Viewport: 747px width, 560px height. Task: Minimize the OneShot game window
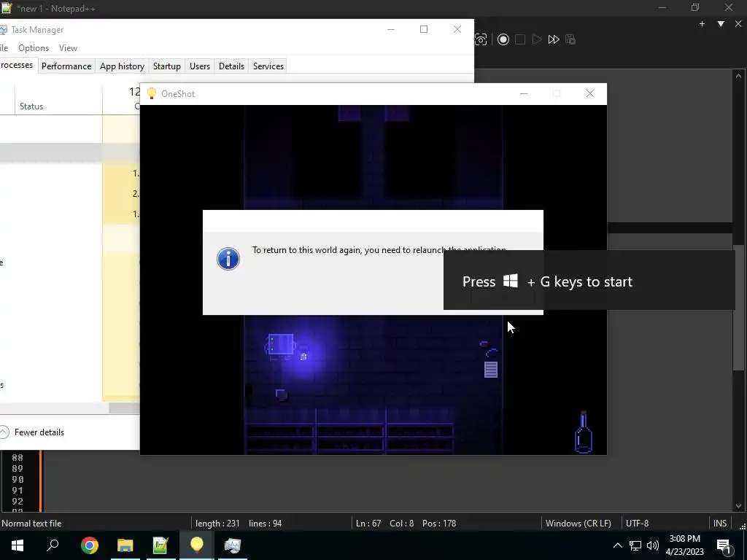pyautogui.click(x=524, y=94)
